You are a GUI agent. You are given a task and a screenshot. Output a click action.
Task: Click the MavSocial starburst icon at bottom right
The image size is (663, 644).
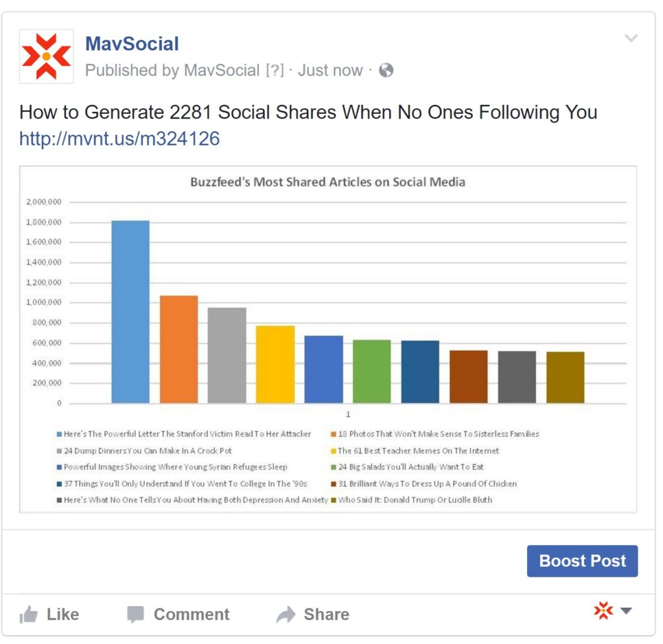click(603, 609)
